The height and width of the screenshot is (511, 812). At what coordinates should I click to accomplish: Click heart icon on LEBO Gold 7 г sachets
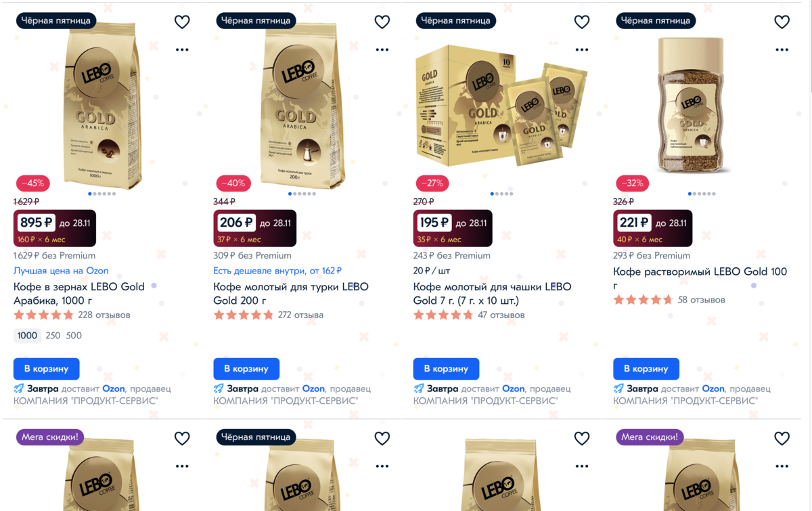pos(582,22)
